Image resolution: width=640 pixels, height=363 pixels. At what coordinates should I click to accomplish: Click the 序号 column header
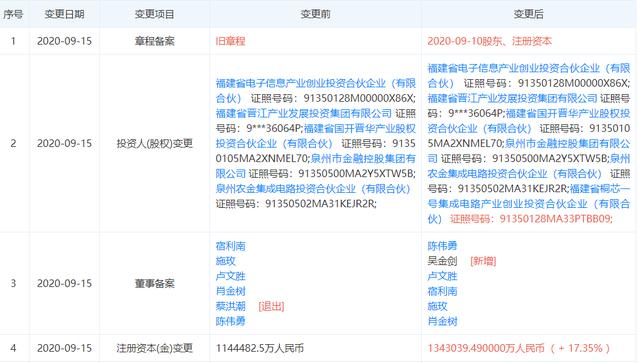pos(13,14)
